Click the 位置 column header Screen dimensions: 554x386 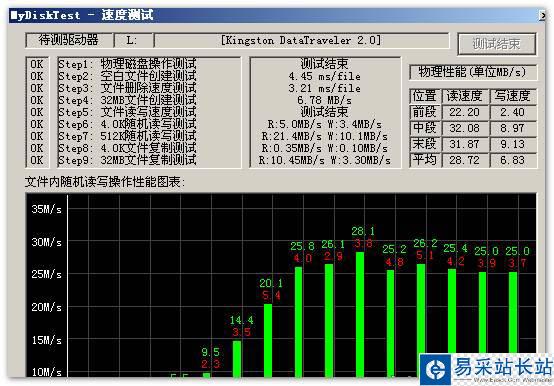pyautogui.click(x=425, y=96)
